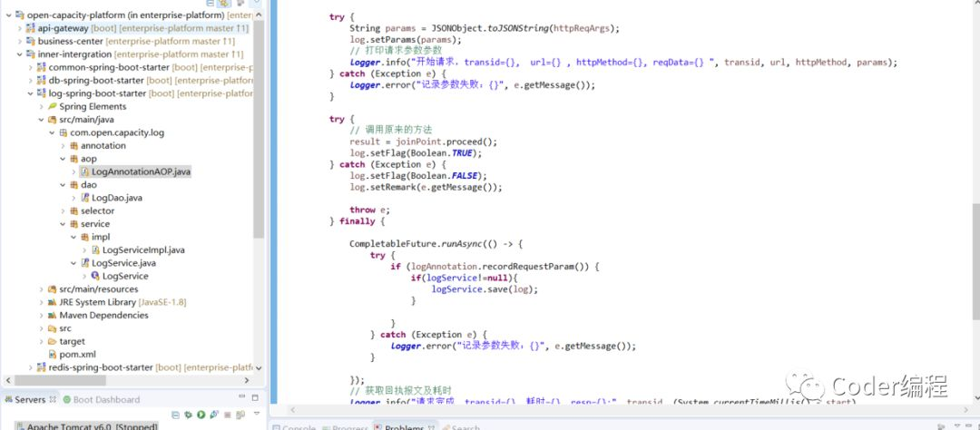The width and height of the screenshot is (980, 430).
Task: Open the Servers view menu dropdown
Action: (x=256, y=415)
